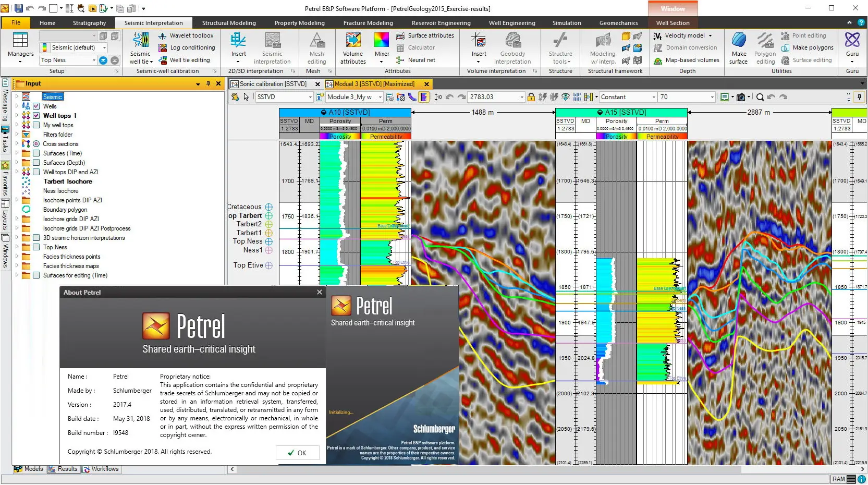Uncheck the Well tops 1 checkbox
Image resolution: width=868 pixels, height=485 pixels.
[x=36, y=116]
